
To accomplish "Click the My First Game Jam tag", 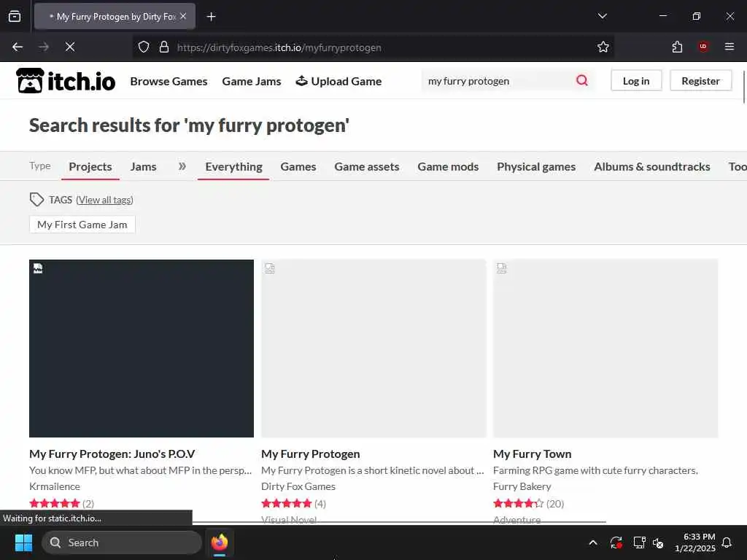I will click(82, 225).
